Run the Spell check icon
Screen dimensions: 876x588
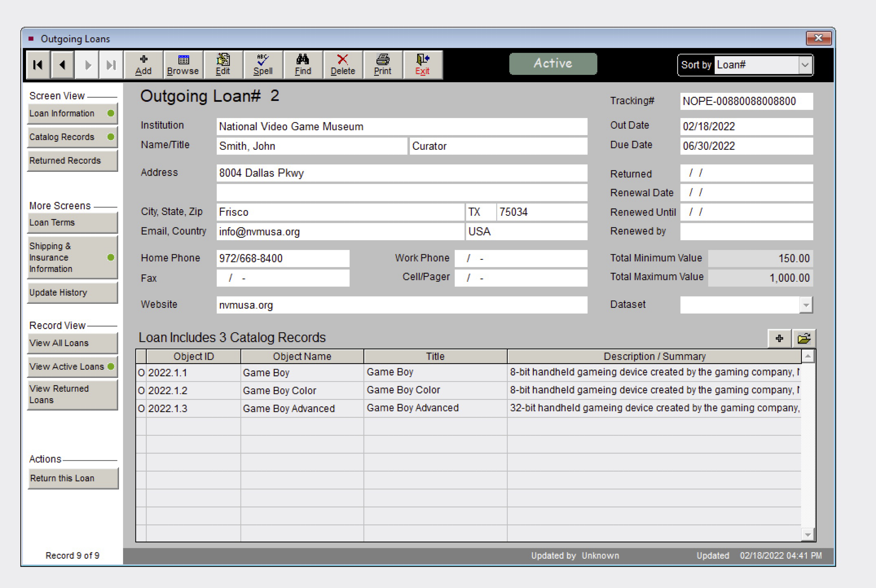263,65
